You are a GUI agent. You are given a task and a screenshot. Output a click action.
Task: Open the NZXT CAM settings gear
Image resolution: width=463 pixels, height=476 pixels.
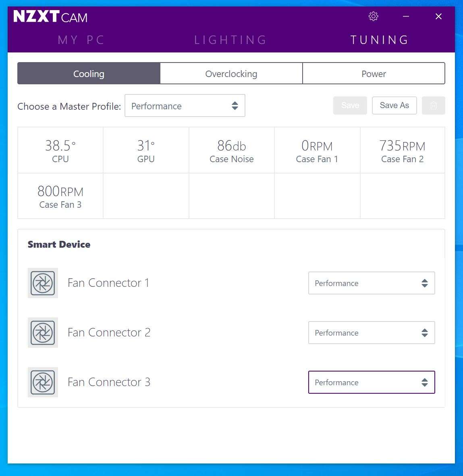[373, 16]
